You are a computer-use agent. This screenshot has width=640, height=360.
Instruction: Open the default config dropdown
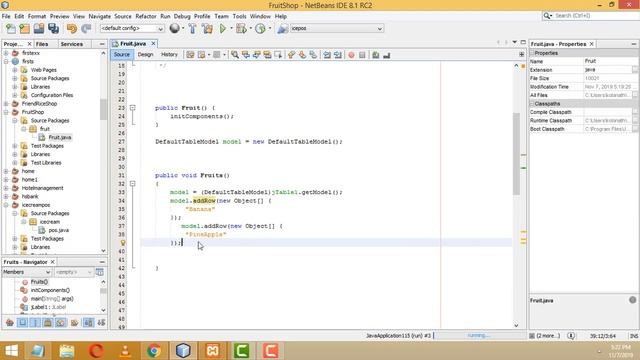132,29
